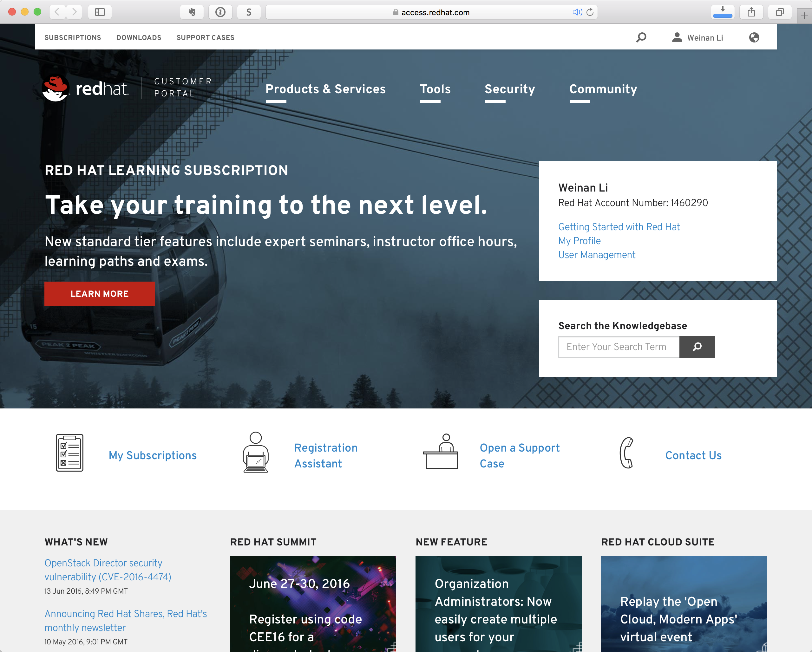The height and width of the screenshot is (652, 812).
Task: Go back with Safari back arrow
Action: (57, 12)
